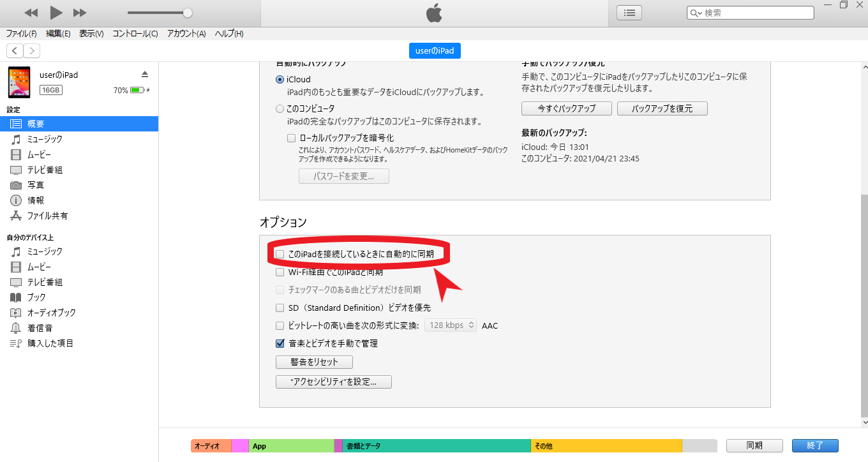Check Wi-Fi経由でこのiPadと同期
The image size is (868, 462).
(280, 272)
